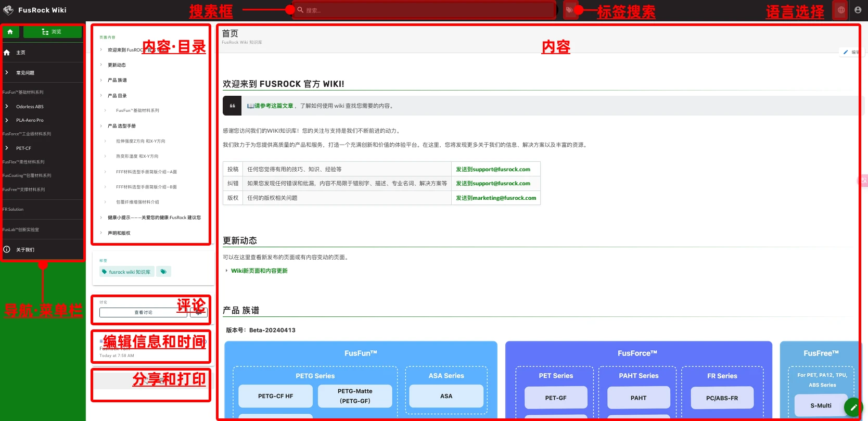Open the language selection globe icon
The image size is (868, 421).
point(841,10)
